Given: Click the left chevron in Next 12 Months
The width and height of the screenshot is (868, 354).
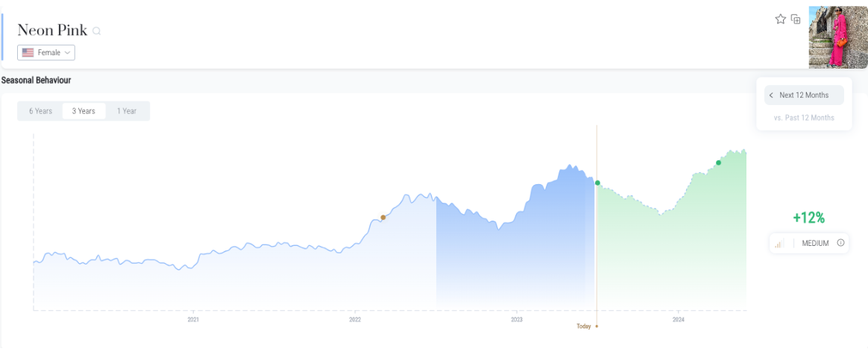Looking at the screenshot, I should (x=771, y=95).
